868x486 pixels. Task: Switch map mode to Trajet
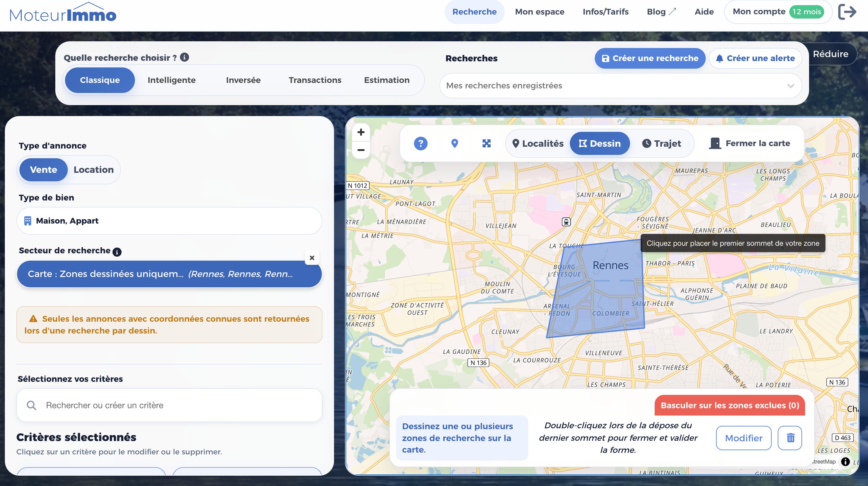pos(661,143)
